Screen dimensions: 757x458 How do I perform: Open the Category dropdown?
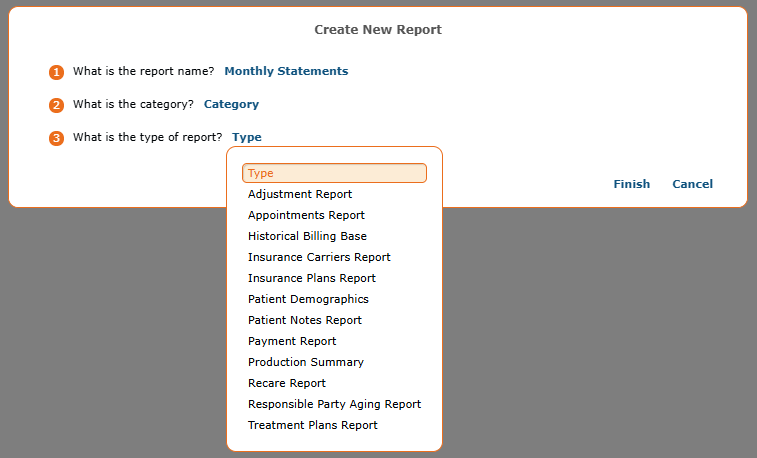[x=231, y=104]
